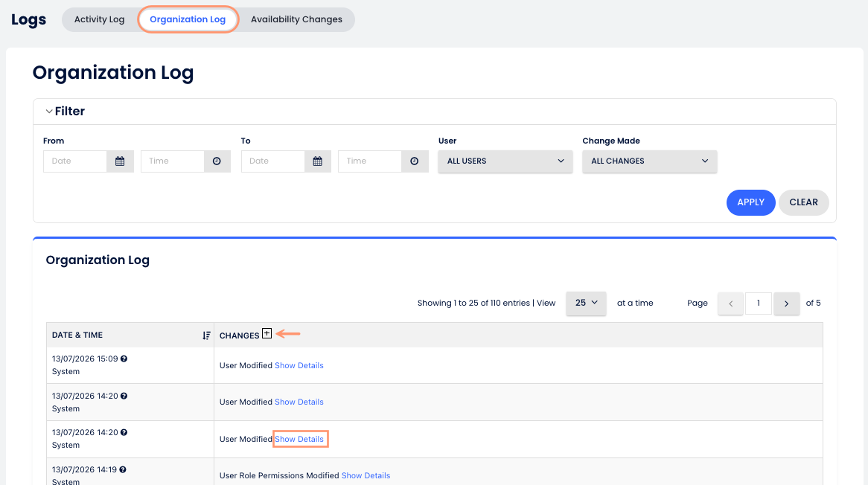Show Details for User Role Permissions Modified

coord(366,475)
